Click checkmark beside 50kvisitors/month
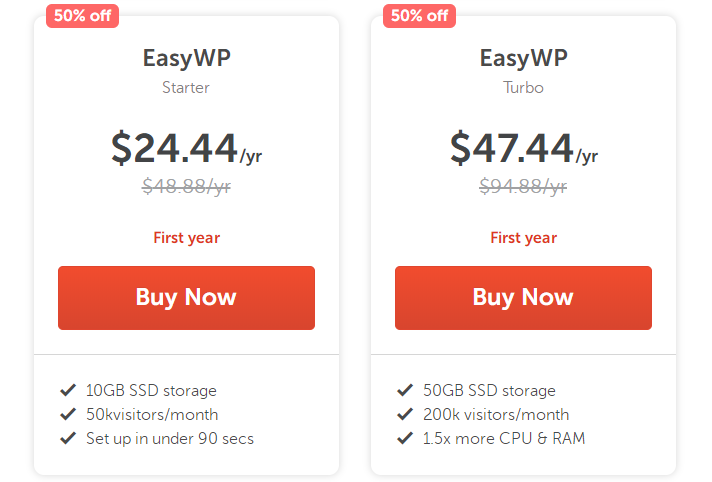The height and width of the screenshot is (482, 712). (68, 414)
